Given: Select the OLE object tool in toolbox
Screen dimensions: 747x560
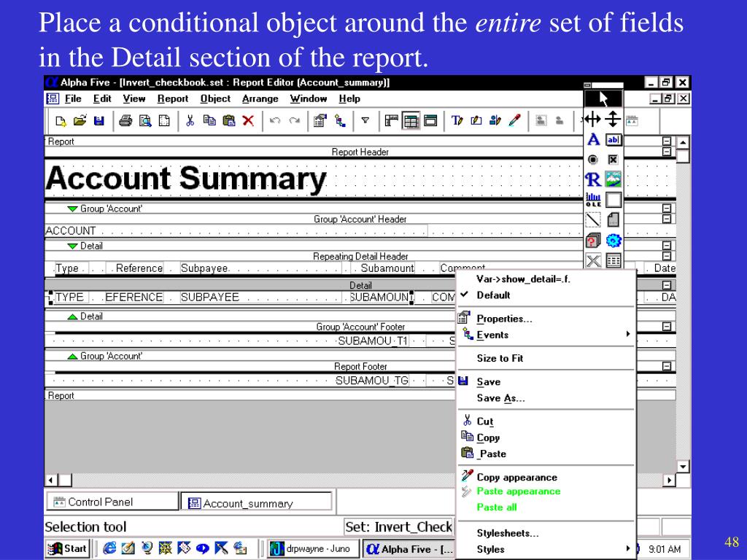Looking at the screenshot, I should (x=593, y=200).
